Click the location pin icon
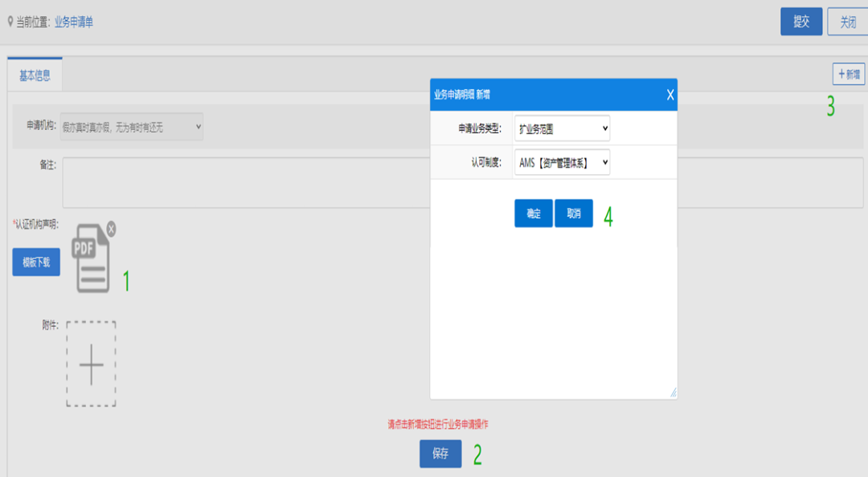 coord(10,22)
